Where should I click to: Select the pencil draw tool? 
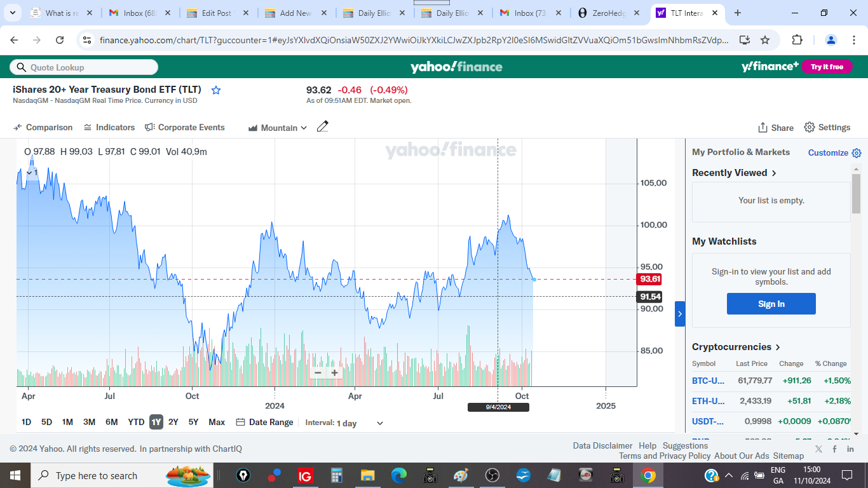pos(322,126)
